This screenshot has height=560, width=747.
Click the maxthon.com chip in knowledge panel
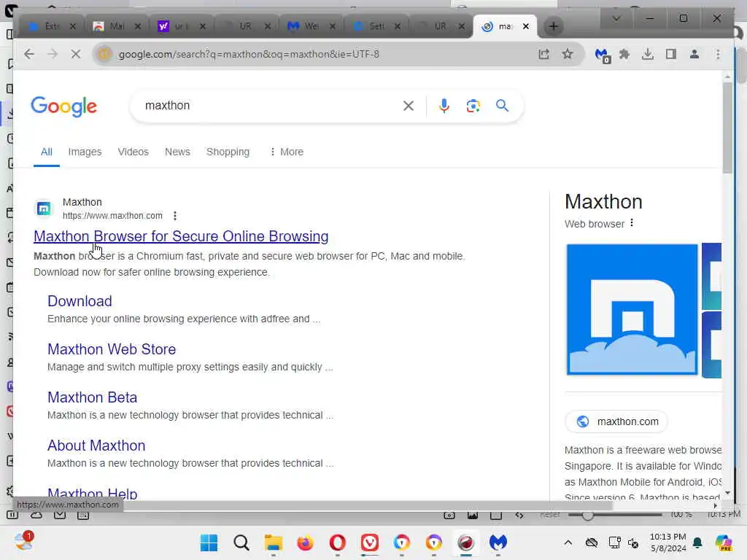click(616, 421)
